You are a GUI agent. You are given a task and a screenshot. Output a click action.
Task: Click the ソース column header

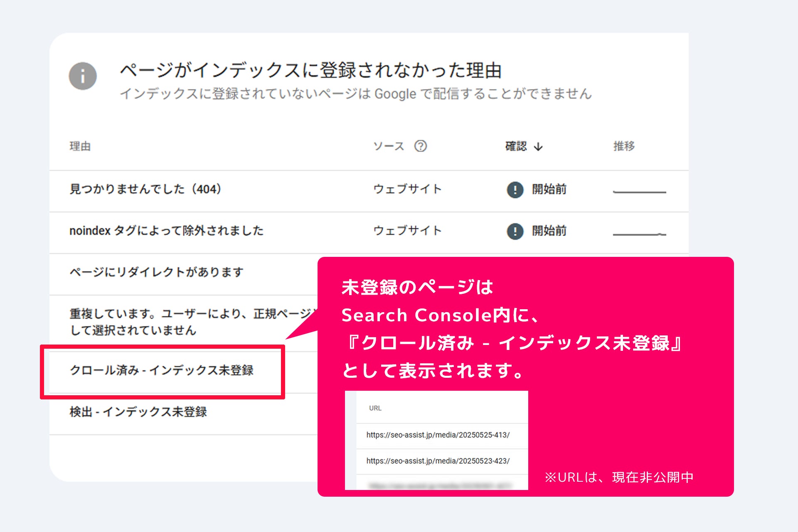389,146
